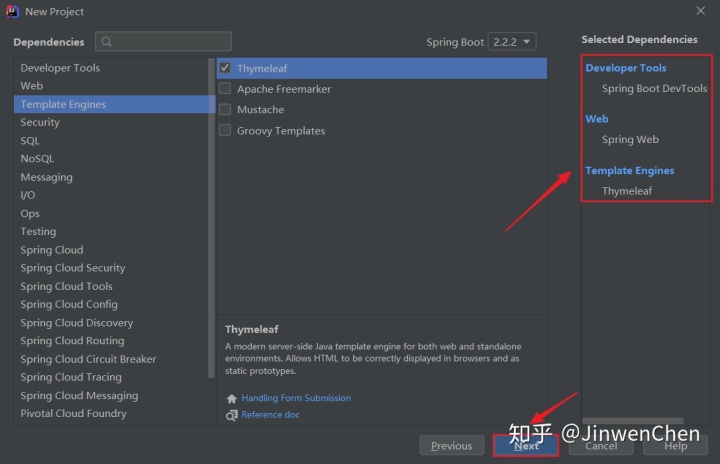Screen dimensions: 720x464
Task: Click the Mustache label
Action: click(260, 110)
